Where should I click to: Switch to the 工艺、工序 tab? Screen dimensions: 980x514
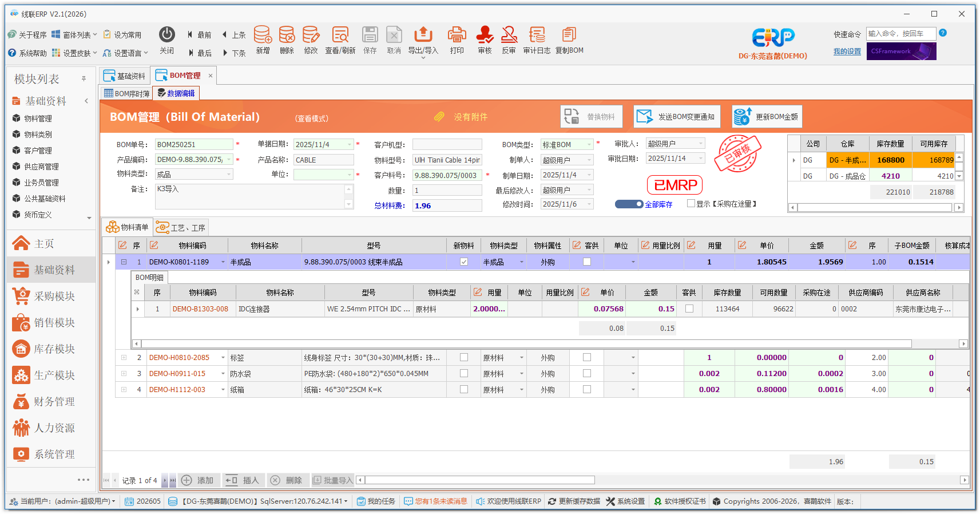pyautogui.click(x=180, y=228)
